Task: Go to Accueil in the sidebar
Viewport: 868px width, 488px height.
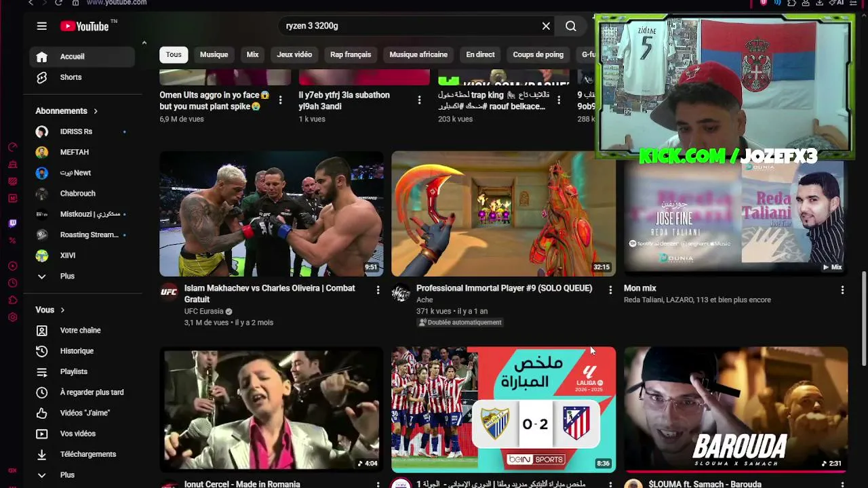Action: 82,57
